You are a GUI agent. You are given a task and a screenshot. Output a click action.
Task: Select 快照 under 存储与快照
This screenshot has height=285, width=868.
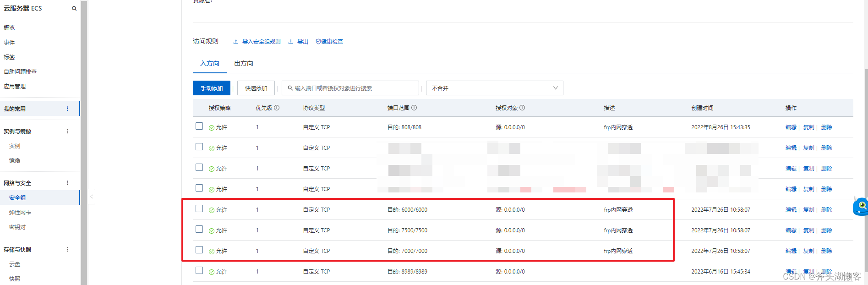pos(15,279)
